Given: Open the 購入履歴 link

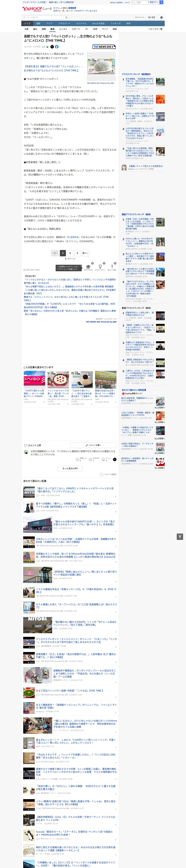Looking at the screenshot, I should [152, 17].
